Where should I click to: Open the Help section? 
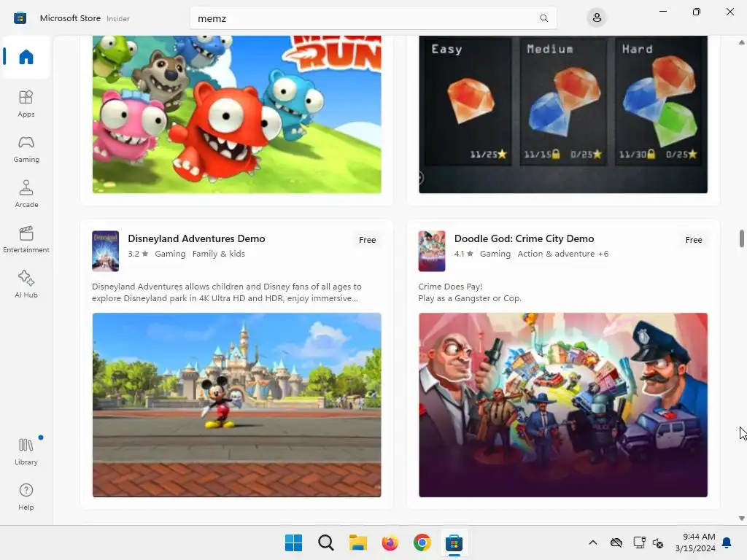point(26,497)
